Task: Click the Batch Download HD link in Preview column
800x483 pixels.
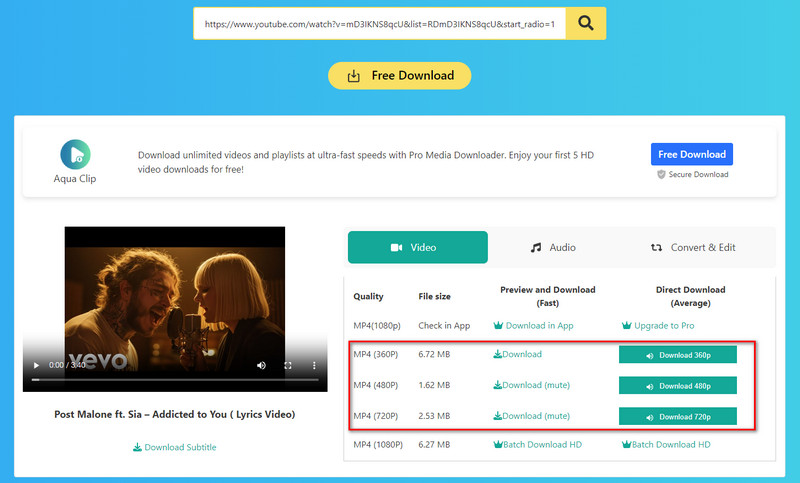Action: tap(538, 445)
